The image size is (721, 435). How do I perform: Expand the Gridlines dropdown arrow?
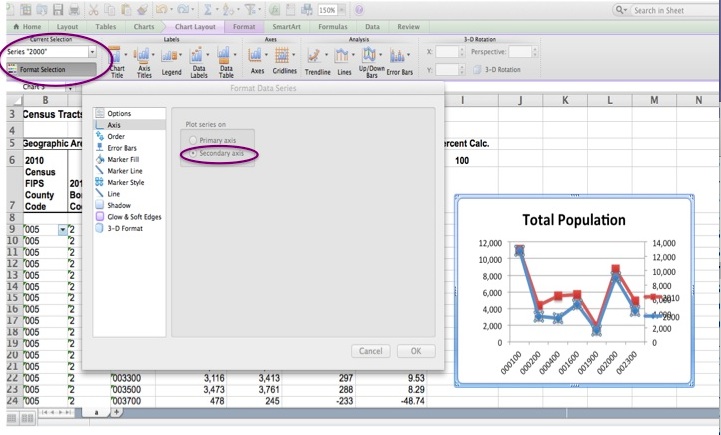[x=293, y=55]
